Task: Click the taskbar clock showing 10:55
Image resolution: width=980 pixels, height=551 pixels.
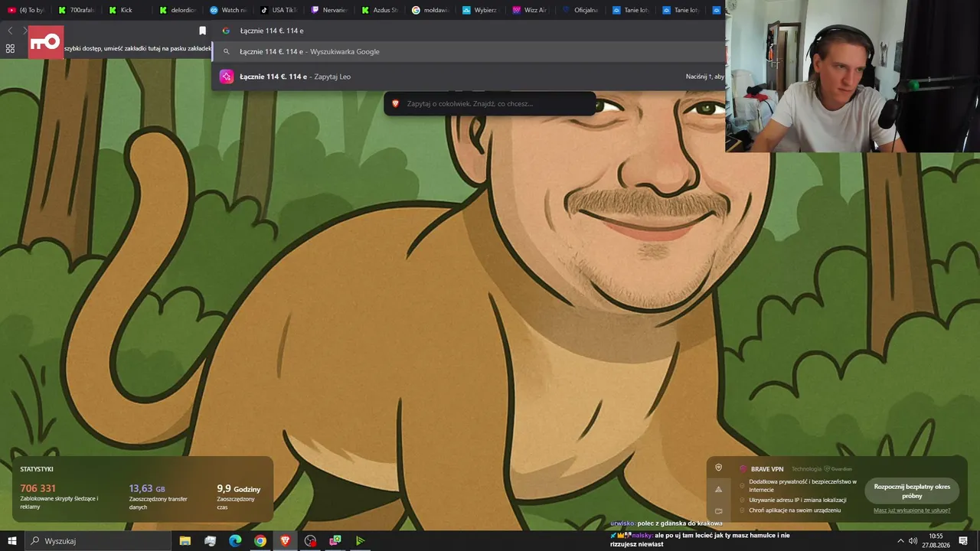Action: pos(936,541)
